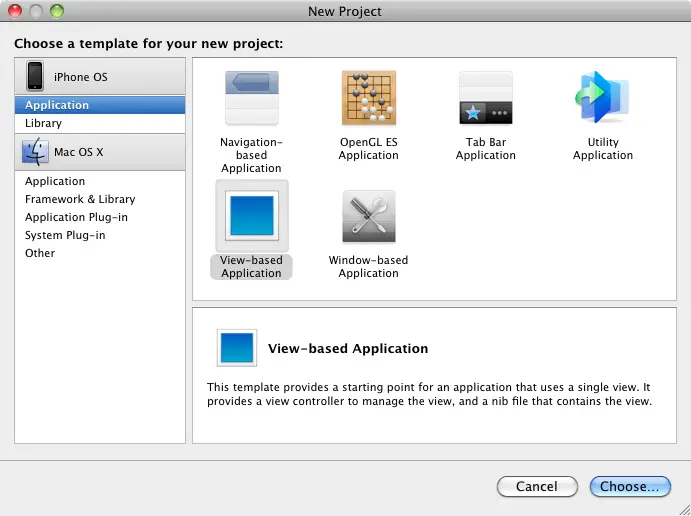Click the Cancel button
Image resolution: width=691 pixels, height=516 pixels.
click(x=537, y=486)
